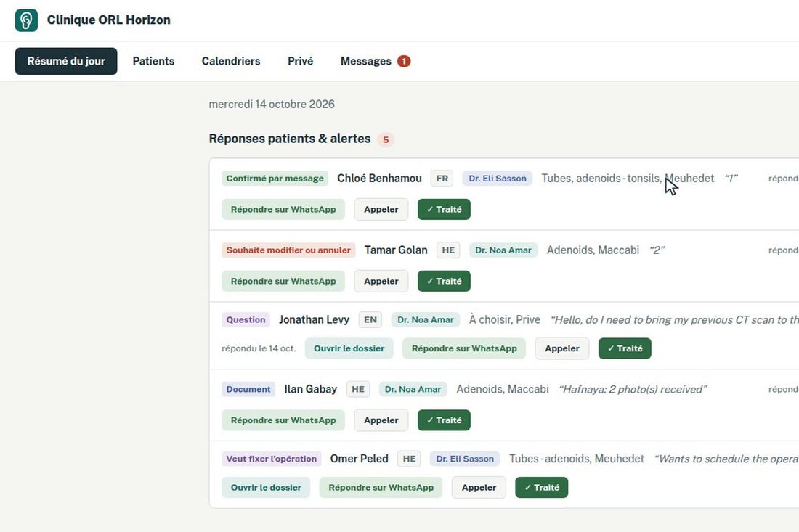Mark Chloé Benhamou's alert as Traité
Image resolution: width=799 pixels, height=532 pixels.
(x=444, y=209)
